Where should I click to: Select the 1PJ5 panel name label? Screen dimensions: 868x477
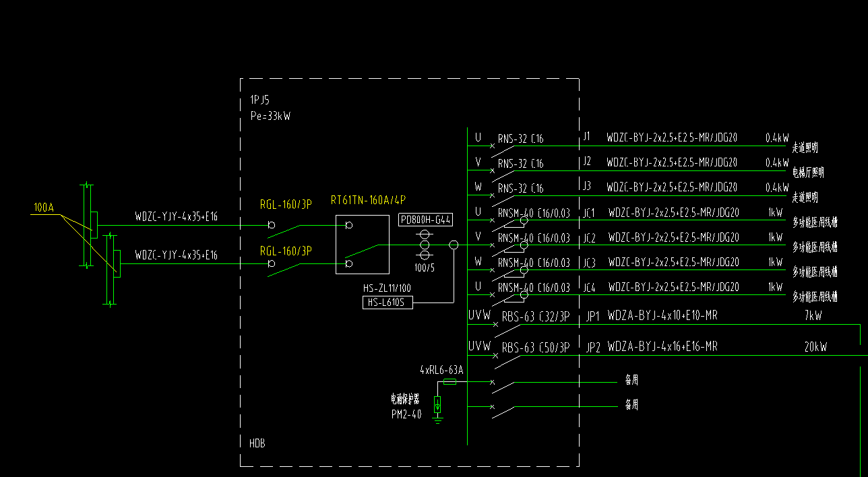tap(259, 100)
